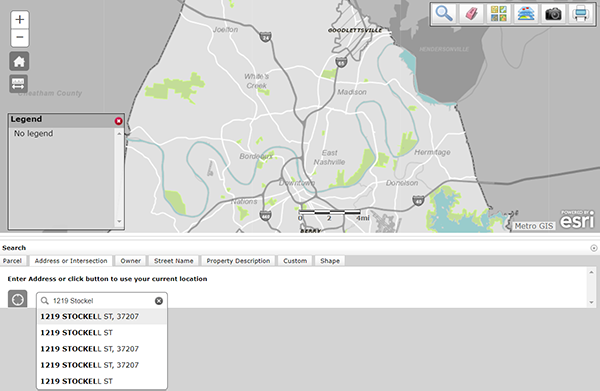600x391 pixels.
Task: Click the address input containing 1219 Stockel
Action: (102, 301)
